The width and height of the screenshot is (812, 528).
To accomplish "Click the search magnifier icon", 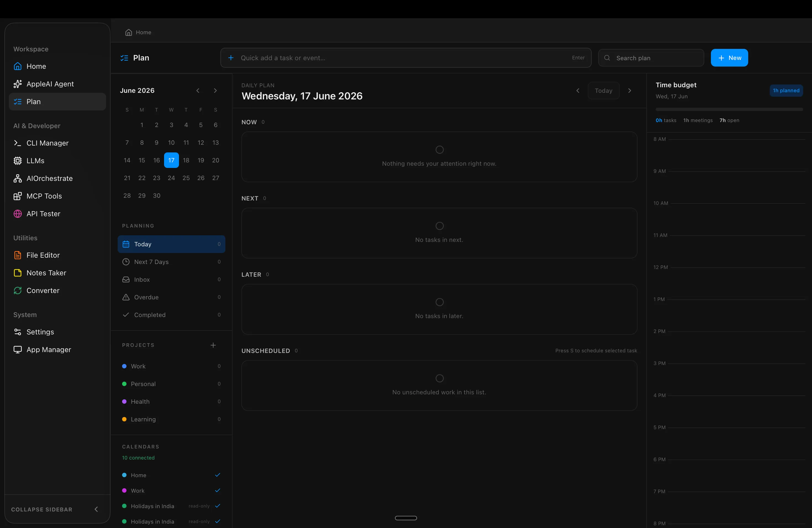I will [607, 58].
